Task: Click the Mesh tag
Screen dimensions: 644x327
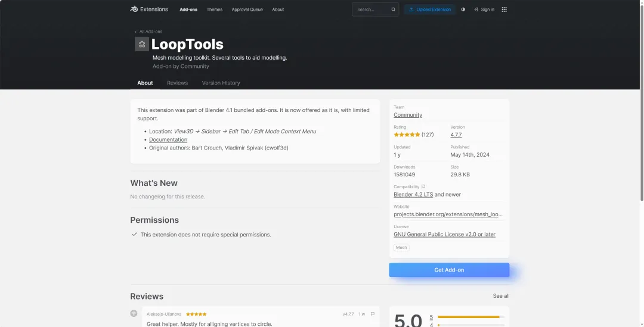Action: click(401, 247)
